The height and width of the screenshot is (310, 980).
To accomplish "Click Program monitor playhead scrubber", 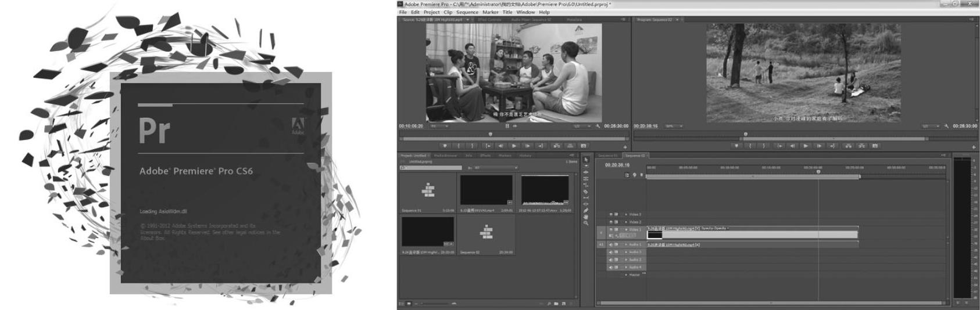I will pyautogui.click(x=746, y=134).
